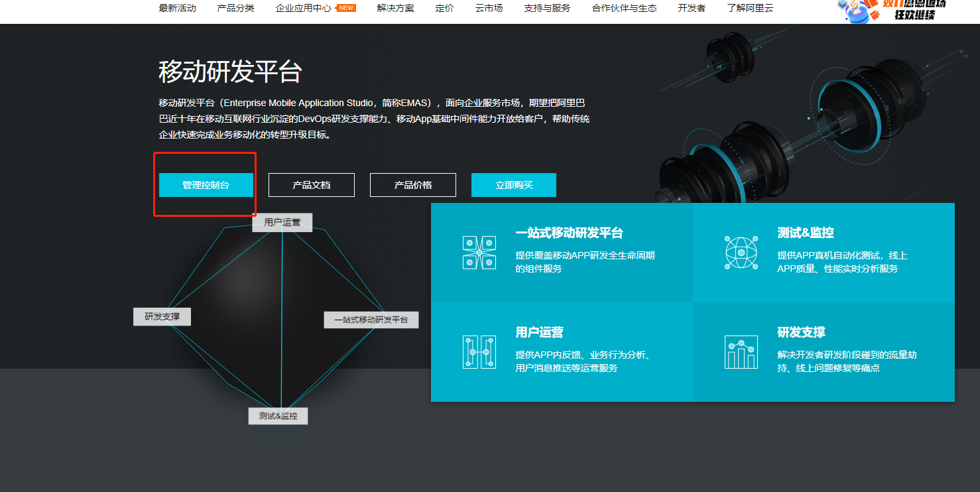Viewport: 980px width, 492px height.
Task: Click the circuit icon next to 用户运营
Action: (479, 352)
